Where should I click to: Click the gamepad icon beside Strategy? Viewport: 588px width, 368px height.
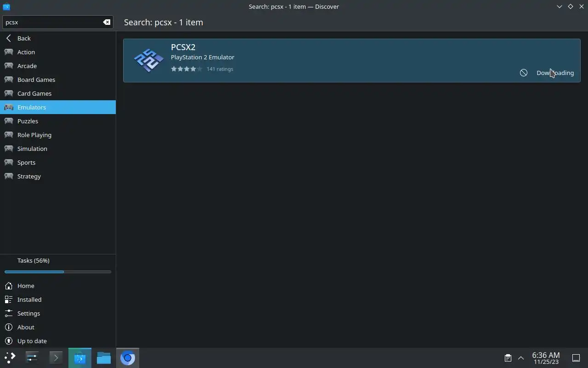9,176
